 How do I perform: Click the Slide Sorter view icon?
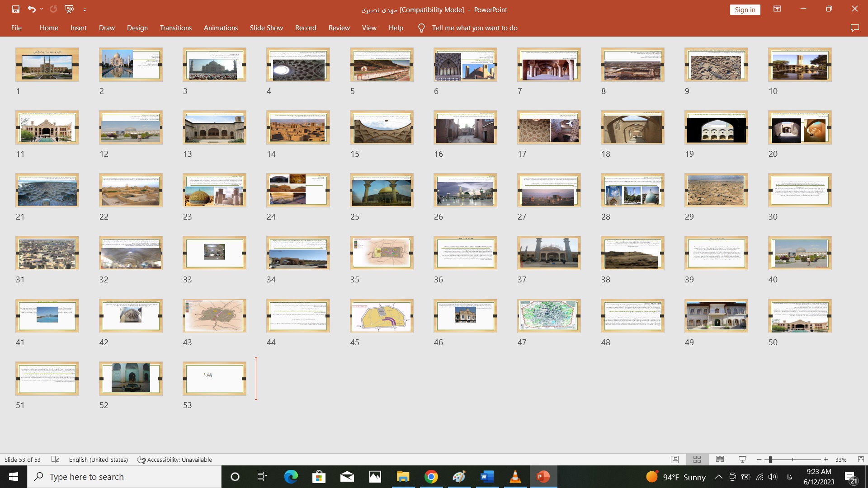click(x=696, y=460)
